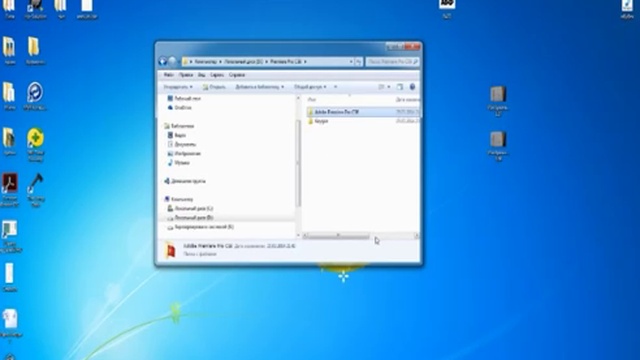Click the yellow circle green plus desktop icon
Screen dimensions: 640x360
36,138
